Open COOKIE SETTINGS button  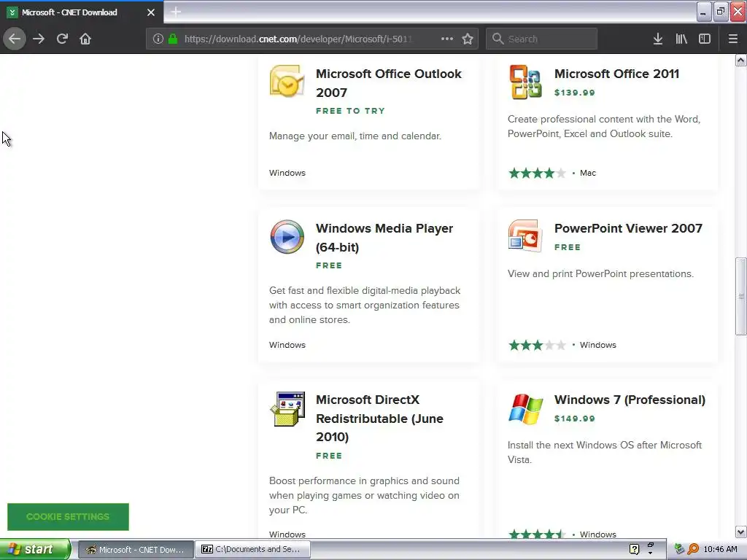(x=68, y=517)
